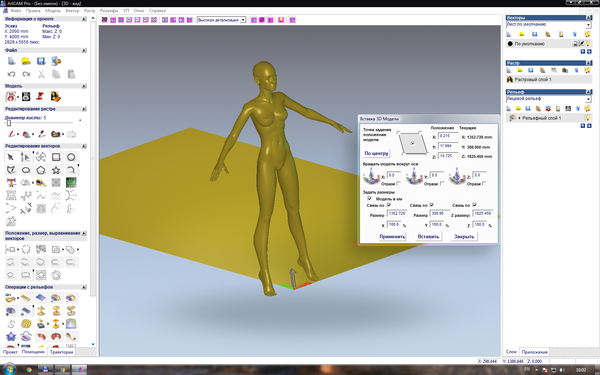This screenshot has height=375, width=600.
Task: Click center point in model position diagram
Action: [x=412, y=143]
